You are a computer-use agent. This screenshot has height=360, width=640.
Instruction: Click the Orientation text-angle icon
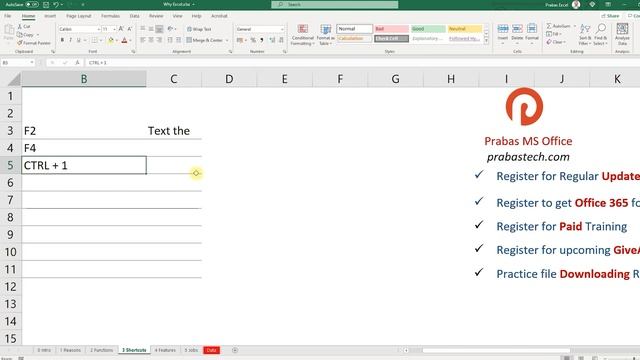(170, 29)
